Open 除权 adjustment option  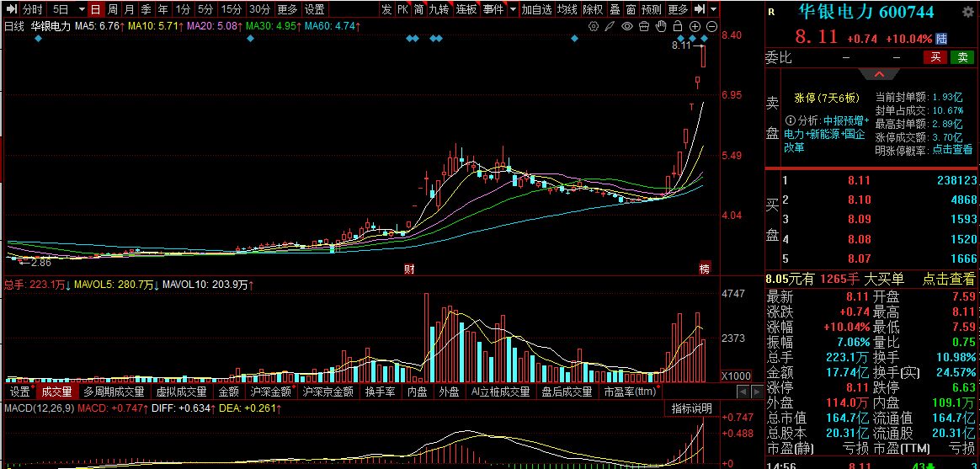click(x=593, y=9)
